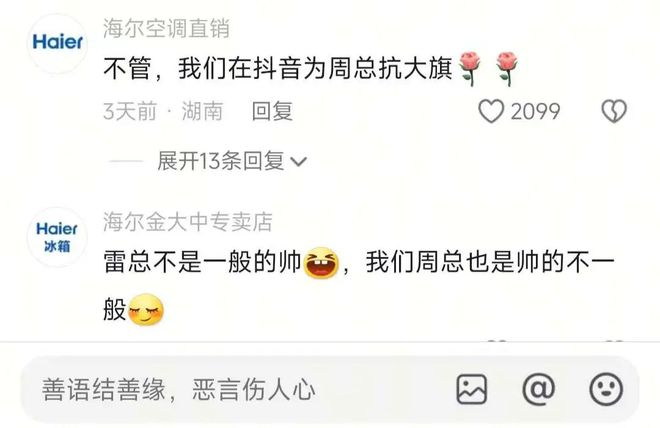Open the 海尔空调直销 username
Image resolution: width=660 pixels, height=428 pixels.
pyautogui.click(x=166, y=29)
